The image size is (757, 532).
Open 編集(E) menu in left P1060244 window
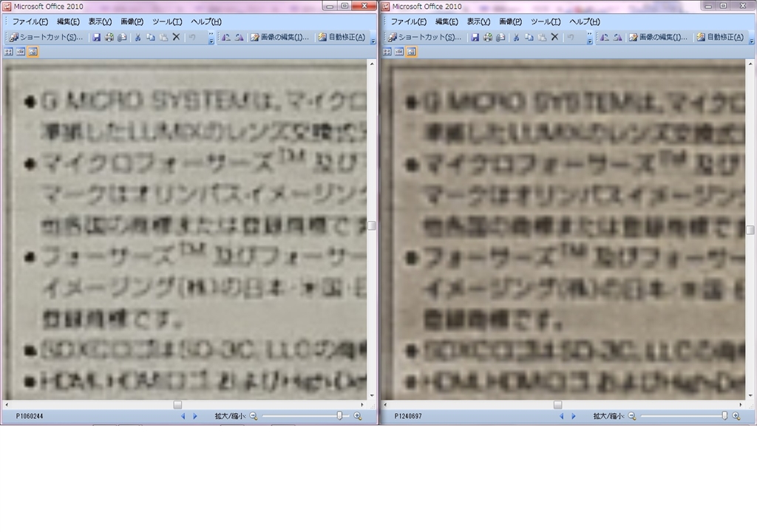(x=68, y=21)
